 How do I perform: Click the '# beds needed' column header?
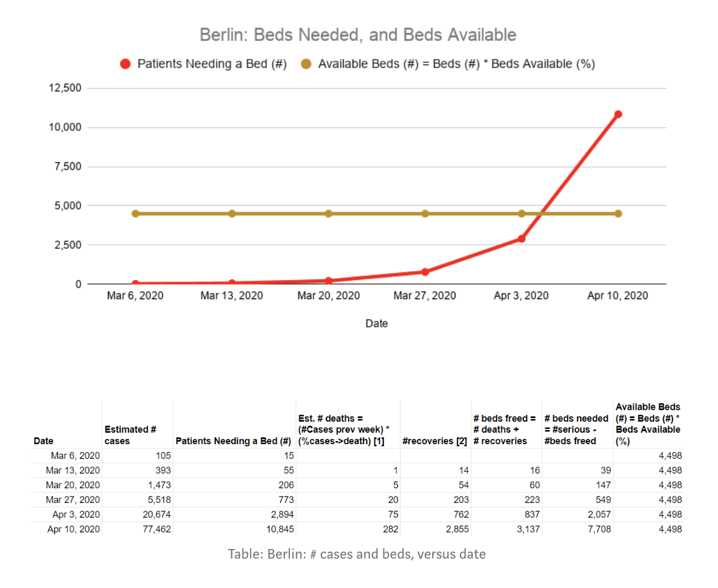(x=576, y=429)
